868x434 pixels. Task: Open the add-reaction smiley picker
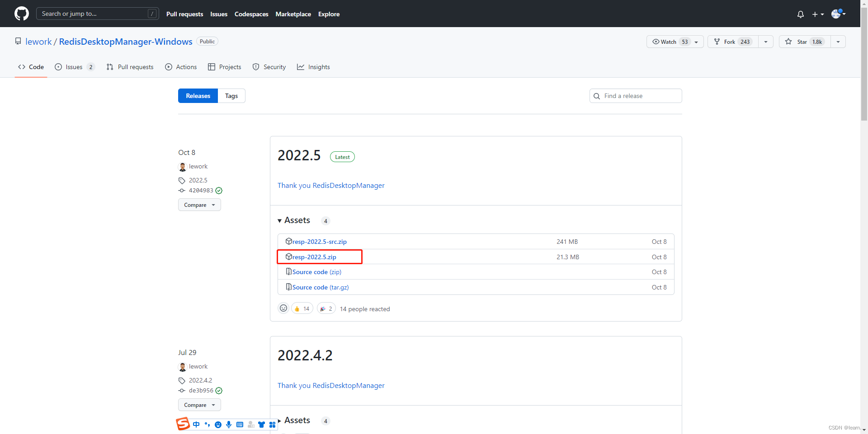pyautogui.click(x=283, y=308)
